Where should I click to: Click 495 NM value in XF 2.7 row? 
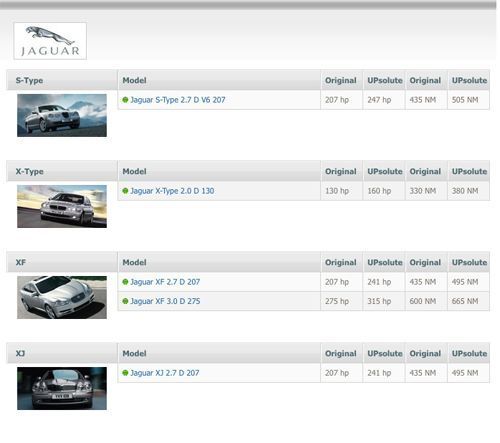465,282
